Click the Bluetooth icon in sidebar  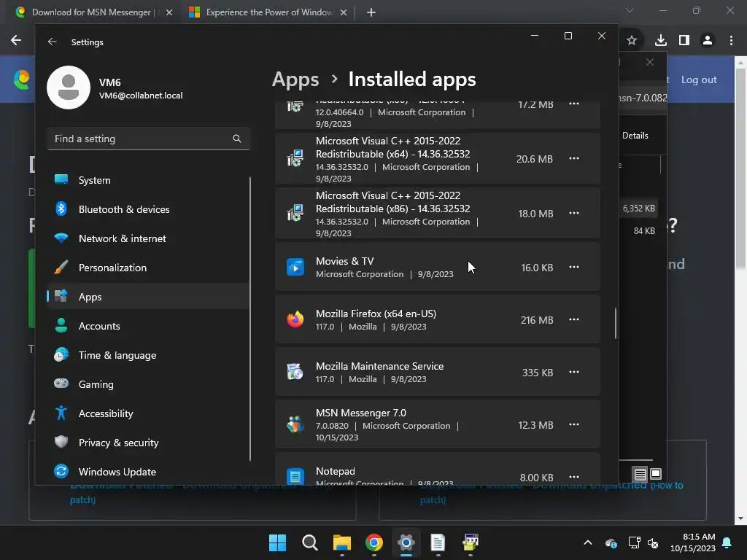tap(61, 209)
